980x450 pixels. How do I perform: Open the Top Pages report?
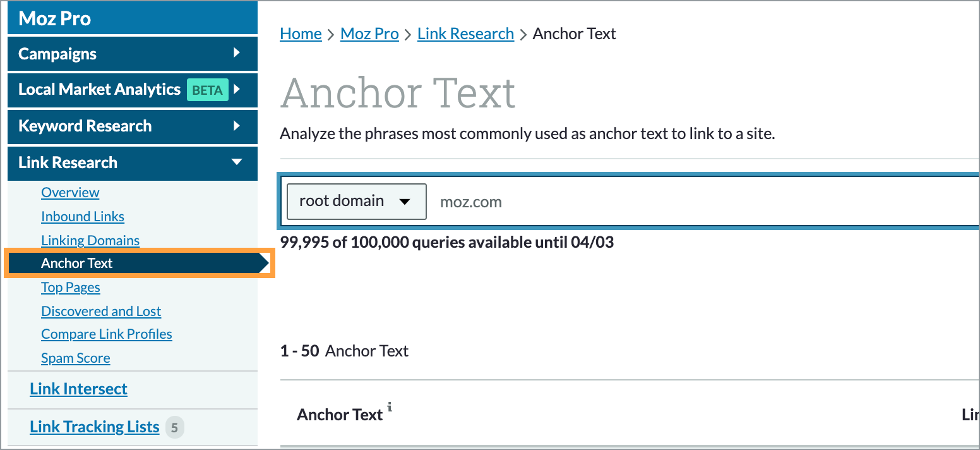coord(71,287)
